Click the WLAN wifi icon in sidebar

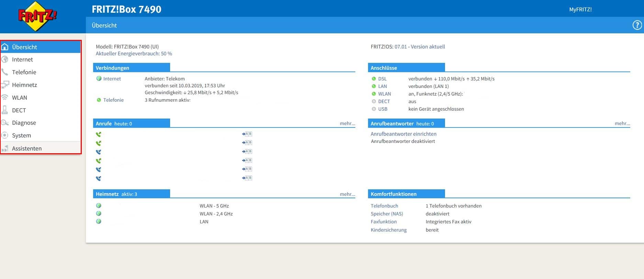click(5, 98)
